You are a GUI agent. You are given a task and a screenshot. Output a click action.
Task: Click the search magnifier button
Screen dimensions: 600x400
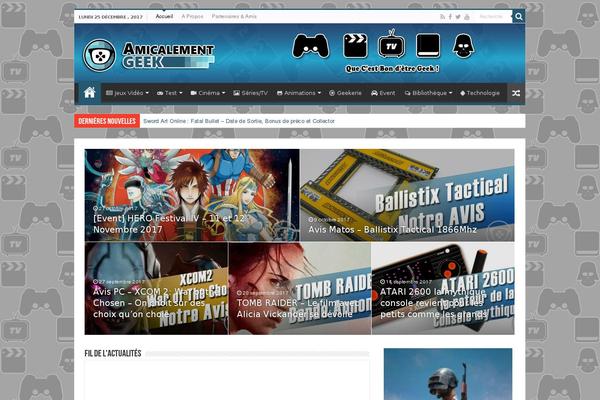518,16
